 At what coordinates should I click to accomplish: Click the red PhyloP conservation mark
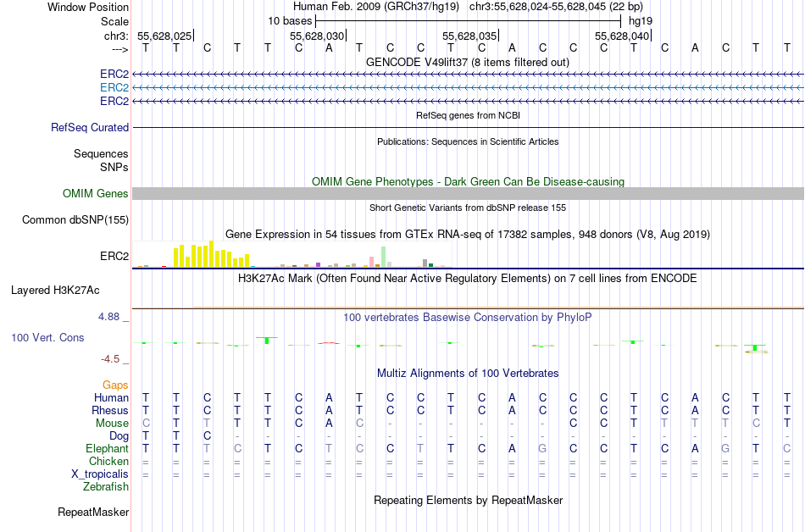tap(329, 343)
